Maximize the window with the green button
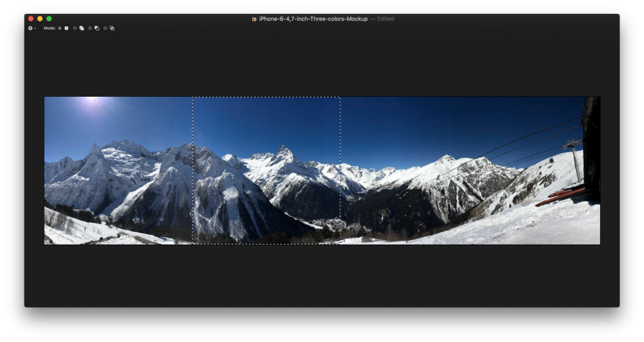644x342 pixels. click(49, 18)
